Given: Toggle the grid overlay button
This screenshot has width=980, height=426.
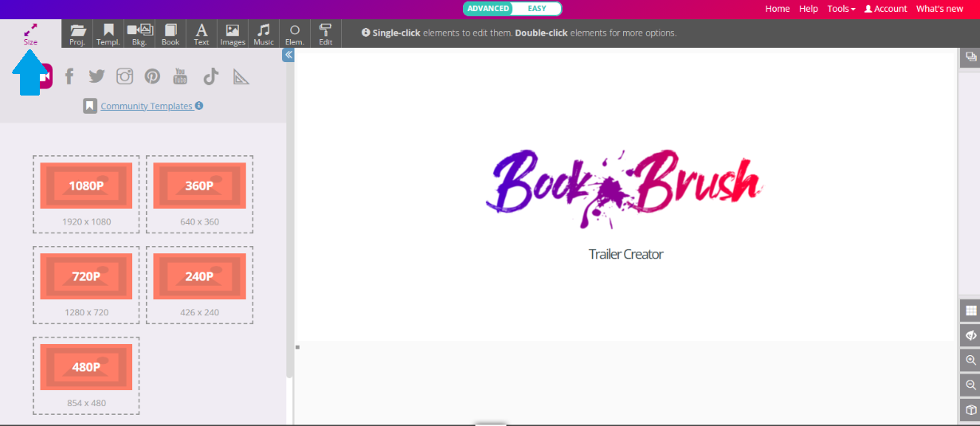Looking at the screenshot, I should 970,311.
